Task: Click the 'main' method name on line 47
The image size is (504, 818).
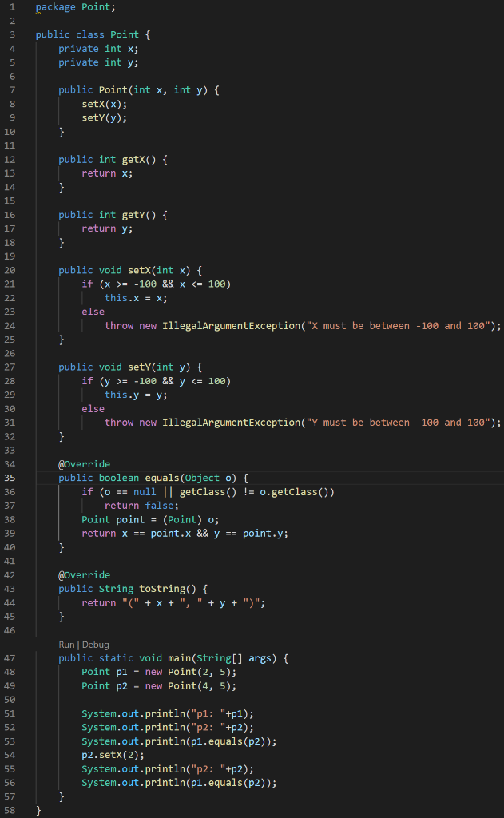Action: pos(179,658)
